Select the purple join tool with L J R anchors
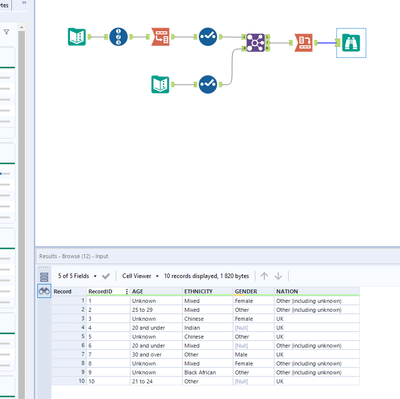This screenshot has width=400, height=399. [256, 42]
